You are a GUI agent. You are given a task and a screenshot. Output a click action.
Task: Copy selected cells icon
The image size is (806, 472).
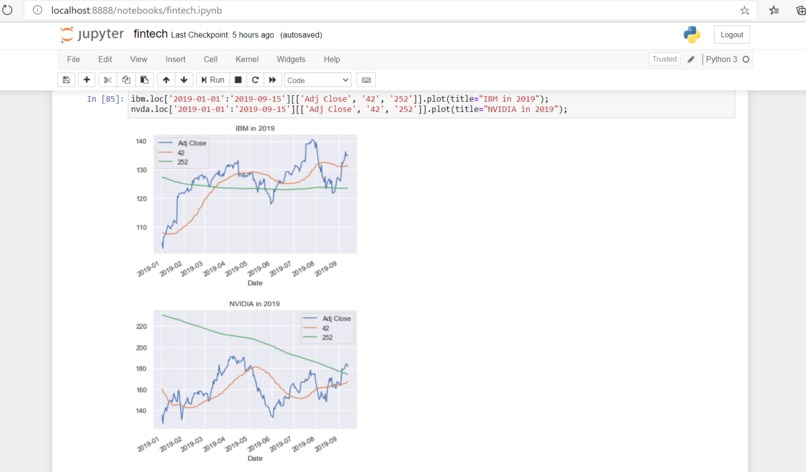(126, 80)
